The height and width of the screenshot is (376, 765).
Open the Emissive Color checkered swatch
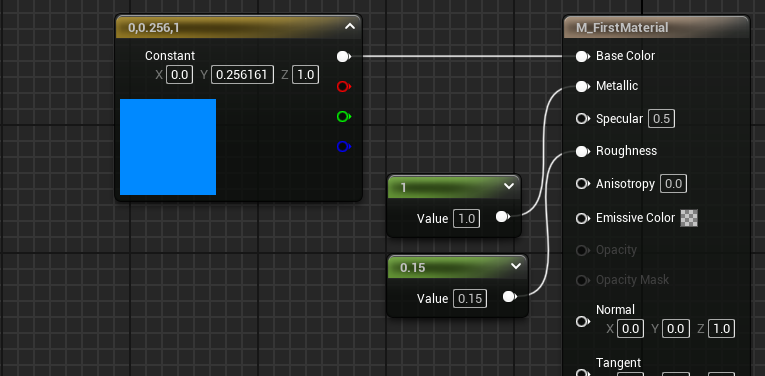[689, 218]
